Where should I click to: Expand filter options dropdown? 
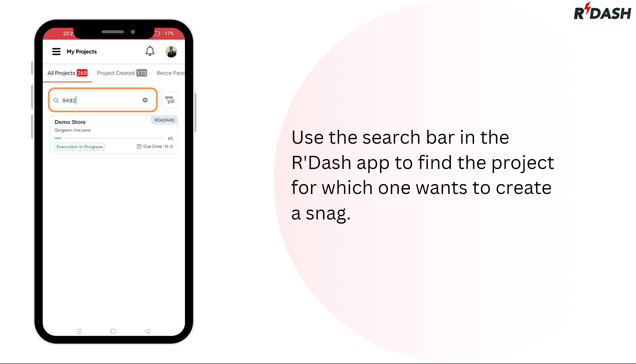tap(170, 100)
